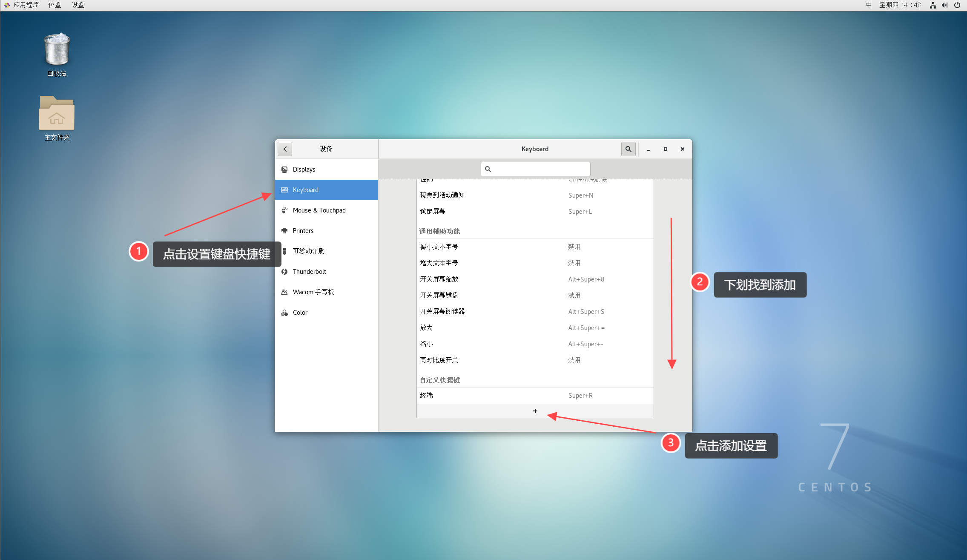
Task: Select the Keyboard panel in sidebar
Action: coord(327,190)
